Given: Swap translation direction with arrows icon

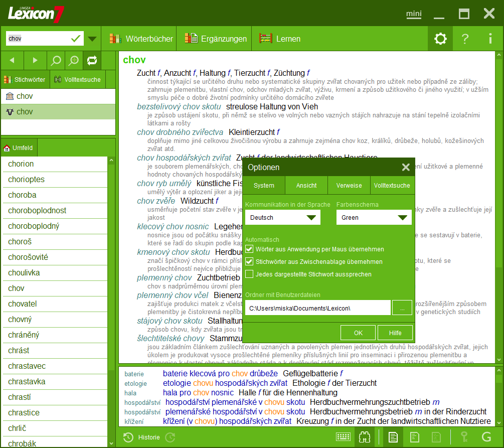Looking at the screenshot, I should click(92, 60).
